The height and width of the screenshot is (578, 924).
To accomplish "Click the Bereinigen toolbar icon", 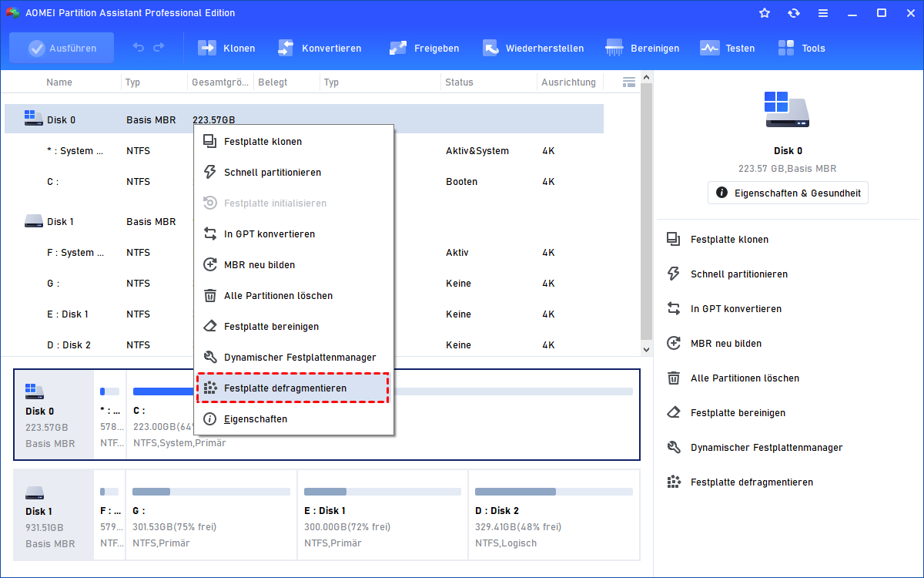I will click(614, 48).
